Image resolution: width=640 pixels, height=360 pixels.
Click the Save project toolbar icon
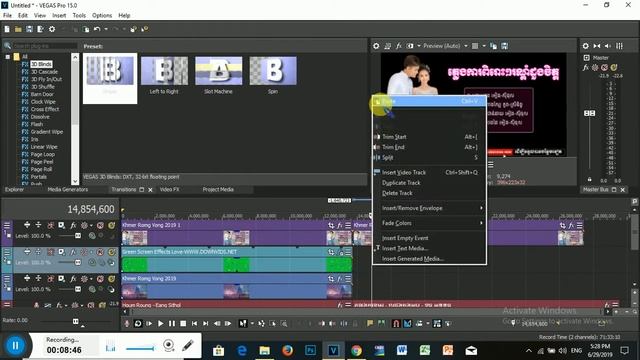point(29,29)
